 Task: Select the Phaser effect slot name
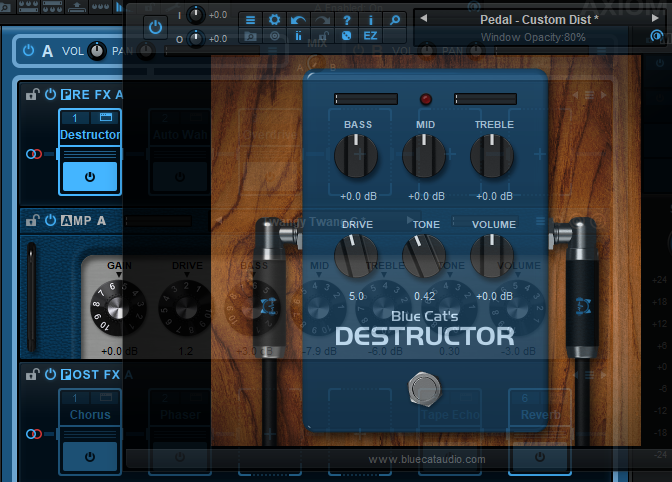180,415
